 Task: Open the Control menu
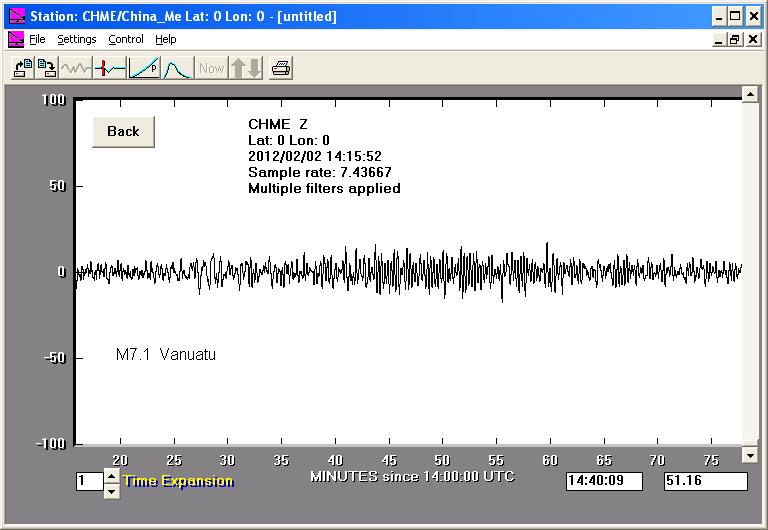point(126,39)
